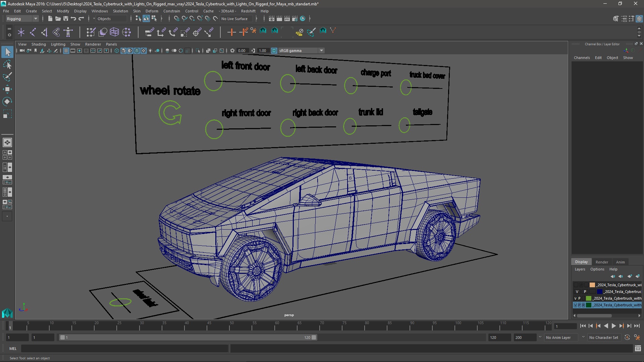The width and height of the screenshot is (644, 362).
Task: Choose the Move tool in toolbox
Action: (7, 89)
